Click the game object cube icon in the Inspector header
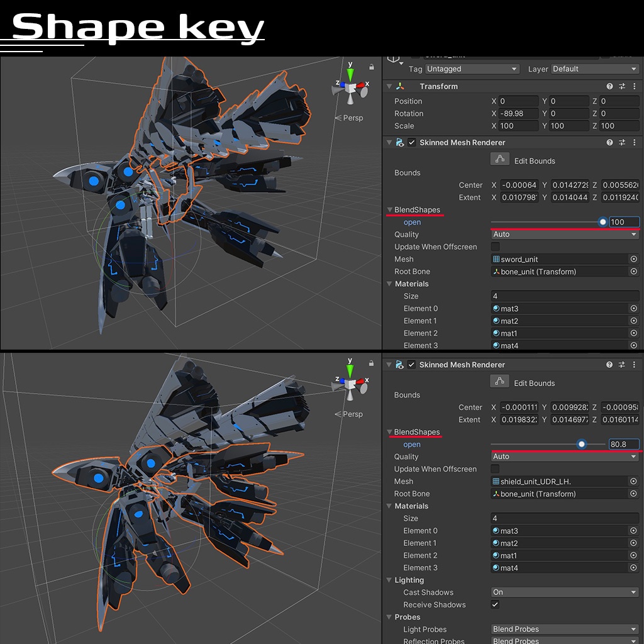The height and width of the screenshot is (644, 644). [x=394, y=60]
